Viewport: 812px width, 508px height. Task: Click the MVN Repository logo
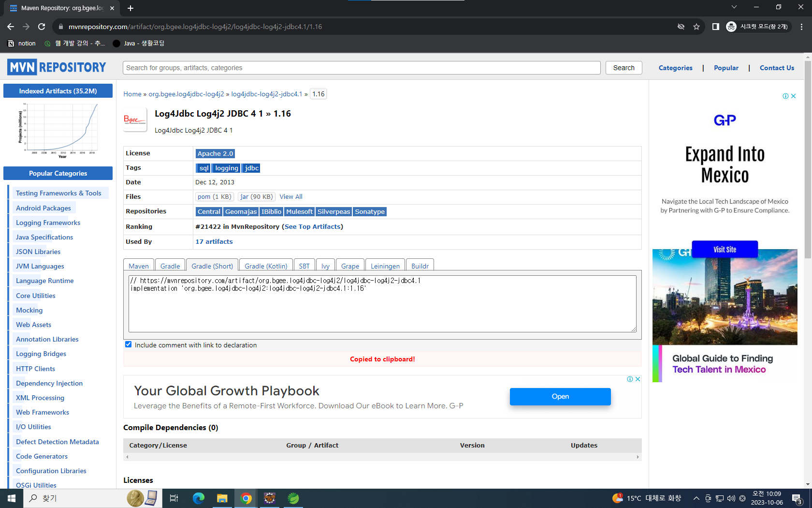point(57,67)
